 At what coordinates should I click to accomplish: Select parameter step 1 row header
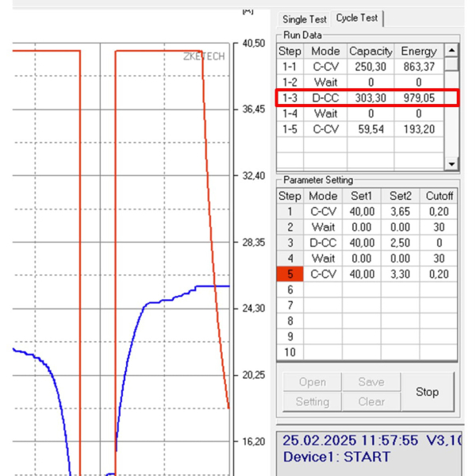(290, 212)
